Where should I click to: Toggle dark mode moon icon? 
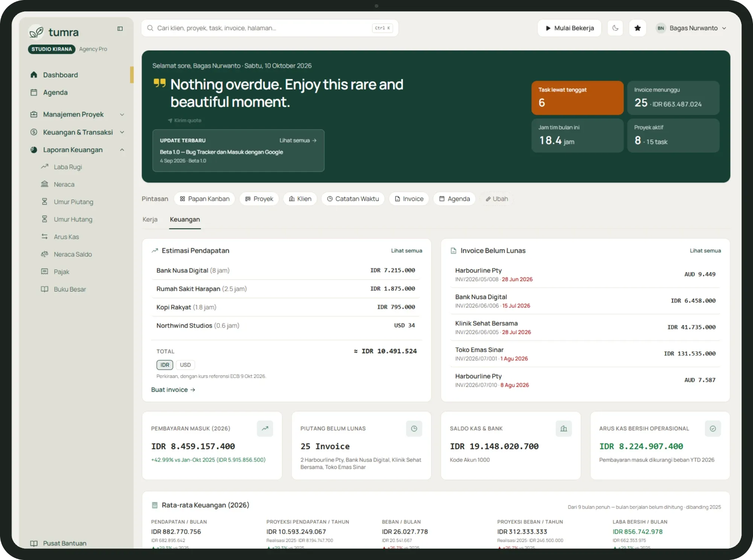pyautogui.click(x=615, y=28)
